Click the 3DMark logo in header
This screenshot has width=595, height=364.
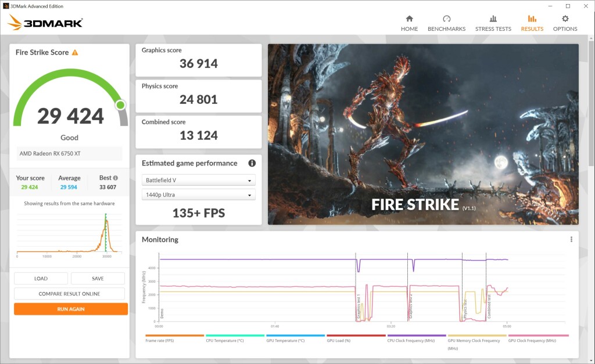tap(45, 23)
